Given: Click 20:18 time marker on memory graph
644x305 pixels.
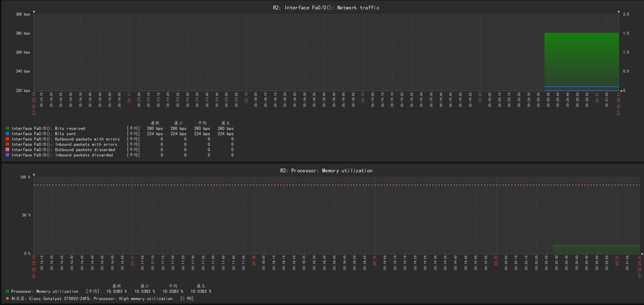Looking at the screenshot, I should coord(254,261).
